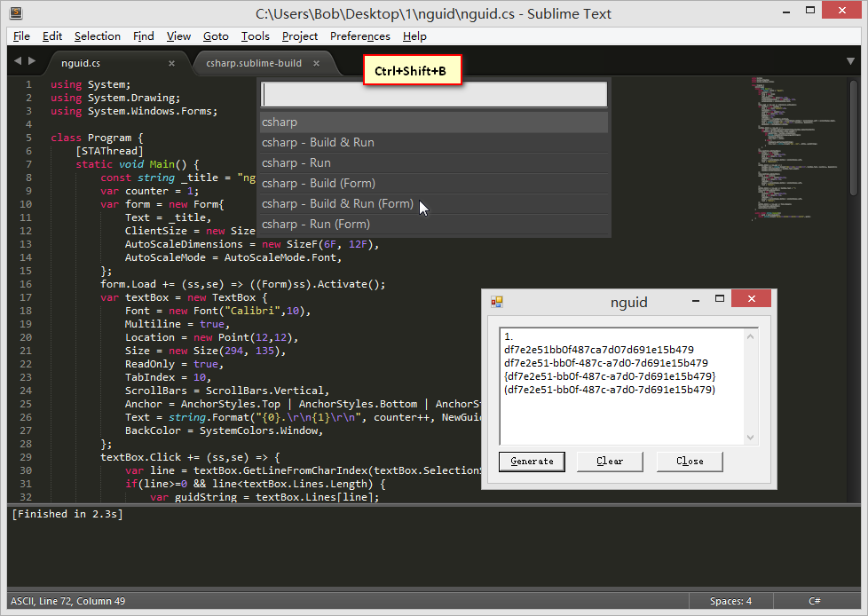Click the nguid window title bar text
The width and height of the screenshot is (868, 616).
tap(629, 302)
